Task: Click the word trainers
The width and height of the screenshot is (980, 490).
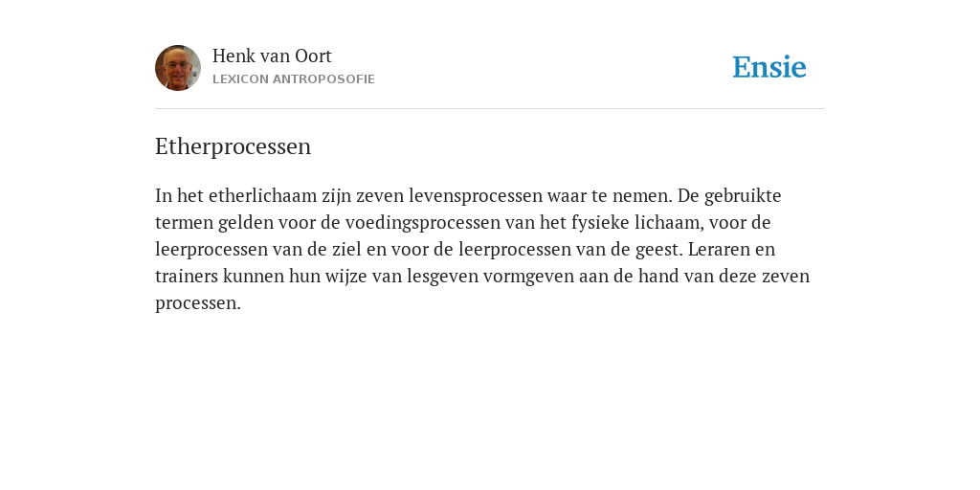Action: click(187, 277)
